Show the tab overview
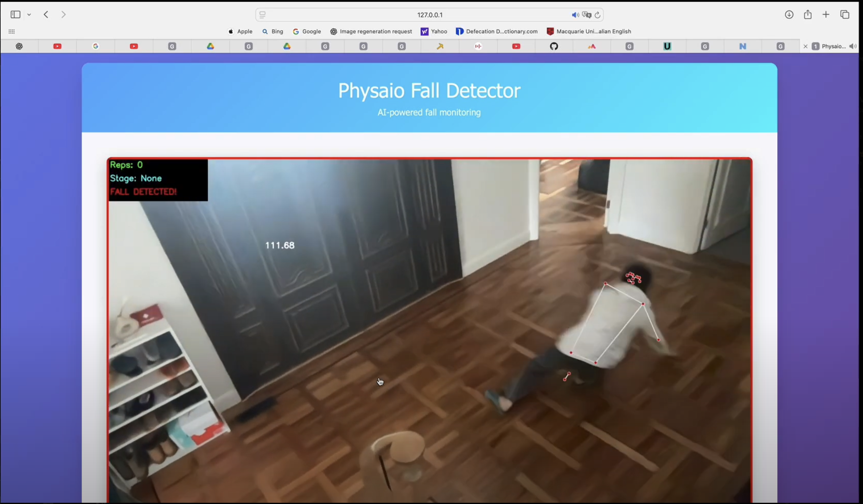The image size is (863, 504). tap(845, 14)
